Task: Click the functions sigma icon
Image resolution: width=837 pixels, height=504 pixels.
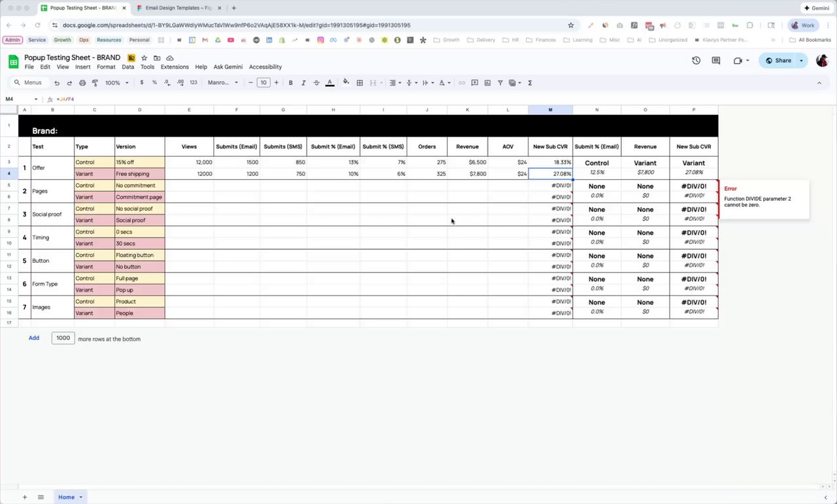Action: point(530,83)
